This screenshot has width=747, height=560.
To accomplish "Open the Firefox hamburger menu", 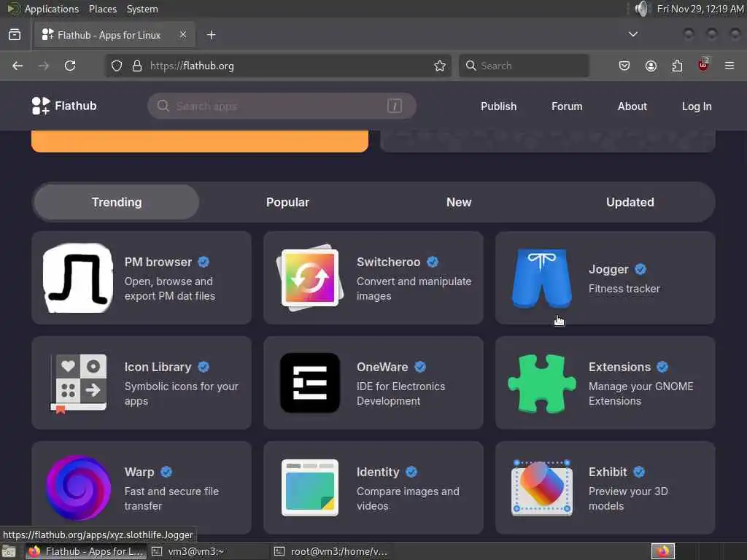I will [729, 65].
